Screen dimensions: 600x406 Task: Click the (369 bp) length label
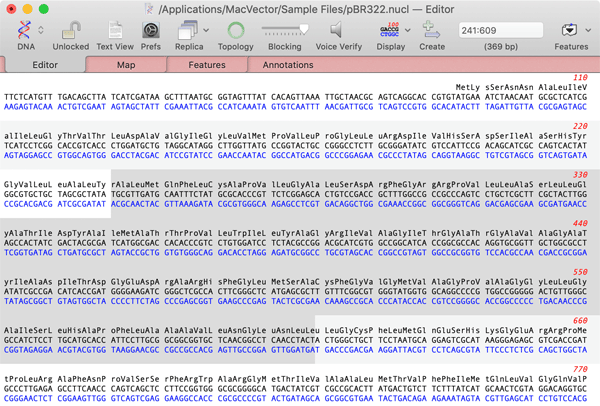(501, 47)
